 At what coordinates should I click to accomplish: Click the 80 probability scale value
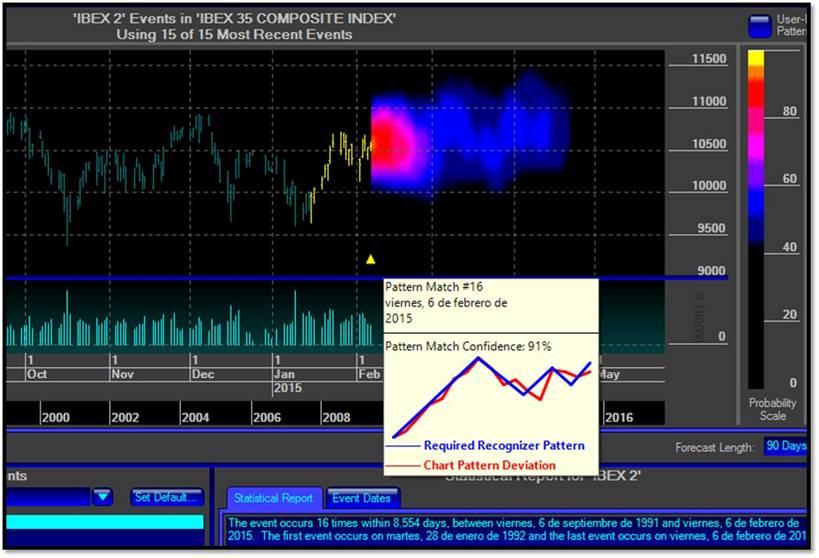click(x=789, y=111)
